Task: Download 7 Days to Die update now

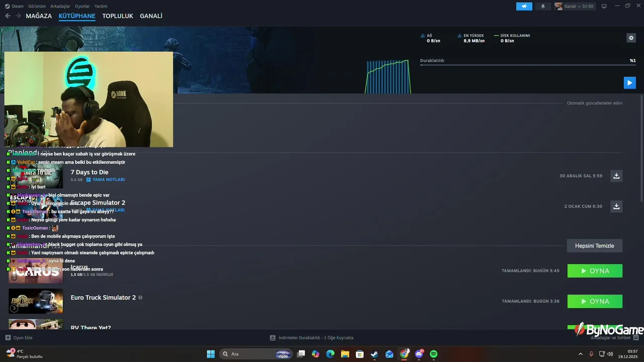Action: pos(616,176)
